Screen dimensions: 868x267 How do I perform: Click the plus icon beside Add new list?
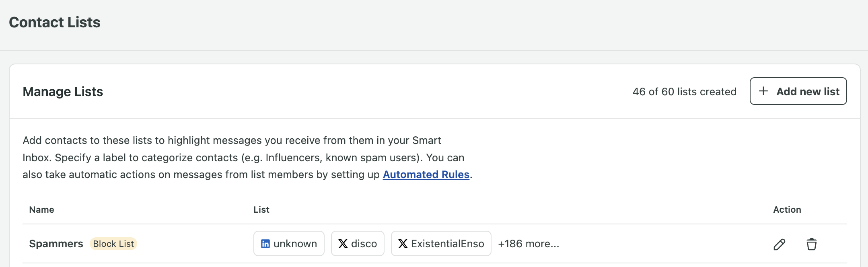coord(763,91)
